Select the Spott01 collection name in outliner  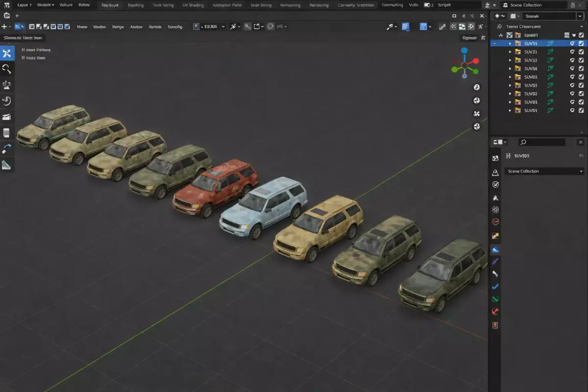point(531,35)
